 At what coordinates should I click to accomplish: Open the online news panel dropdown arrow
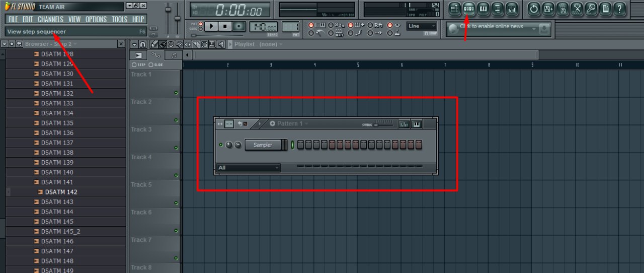534,29
